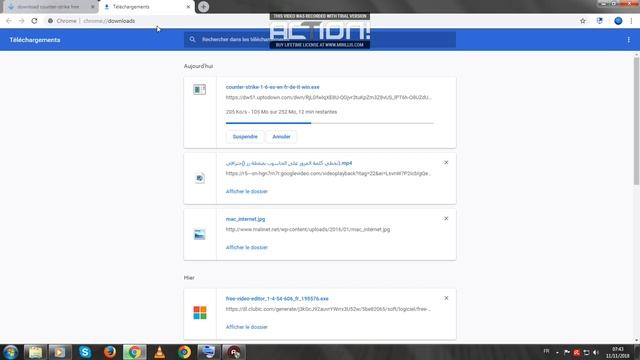This screenshot has width=640, height=360.
Task: Open Firefox from the taskbar
Action: (109, 352)
